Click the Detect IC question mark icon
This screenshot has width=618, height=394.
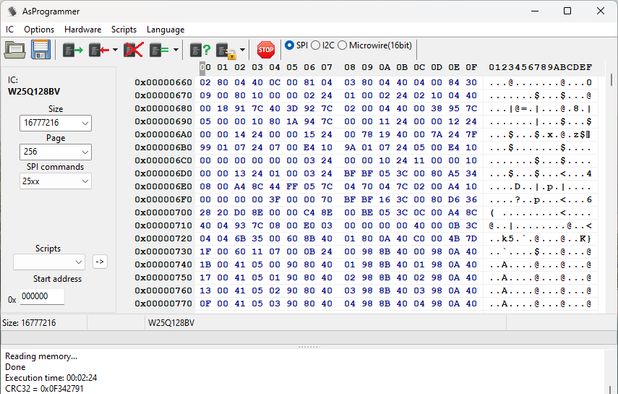tap(200, 50)
